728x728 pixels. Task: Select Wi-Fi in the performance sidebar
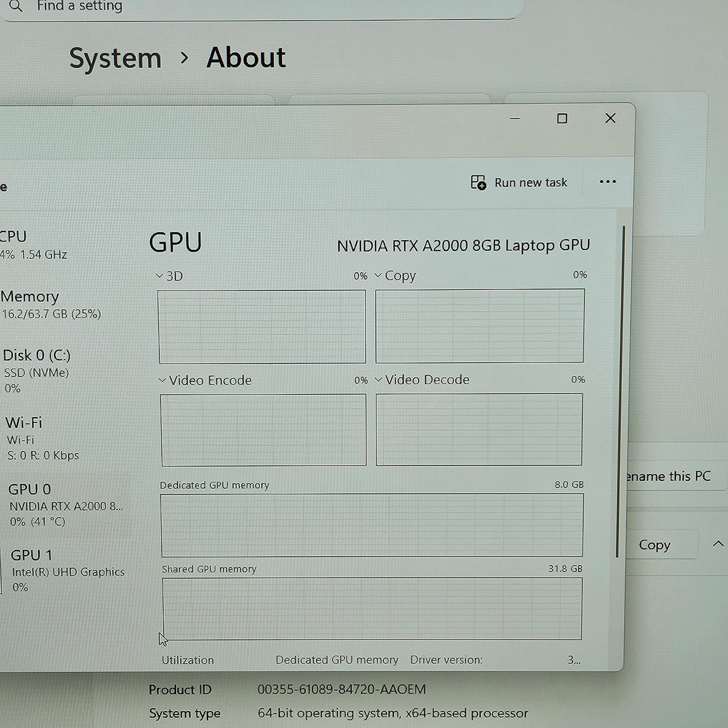[43, 439]
